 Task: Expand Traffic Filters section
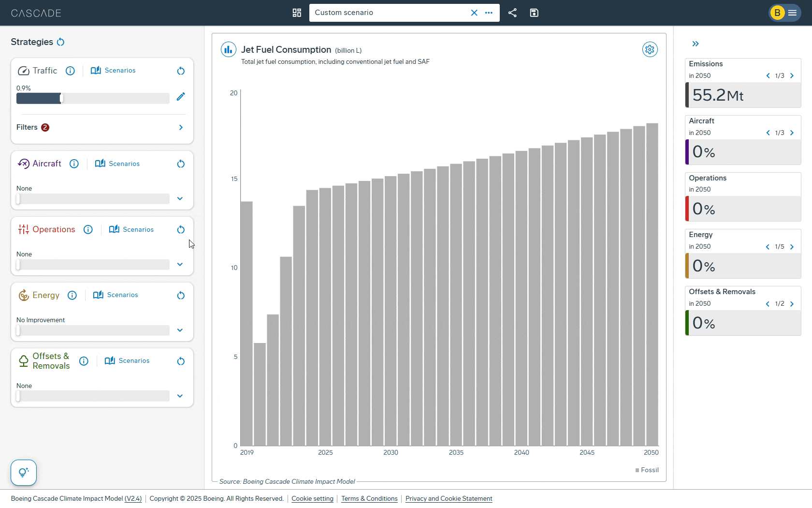click(x=181, y=128)
